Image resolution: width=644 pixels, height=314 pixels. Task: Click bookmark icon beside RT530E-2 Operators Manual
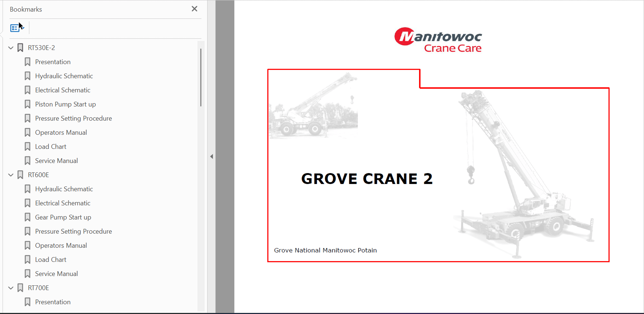coord(28,133)
